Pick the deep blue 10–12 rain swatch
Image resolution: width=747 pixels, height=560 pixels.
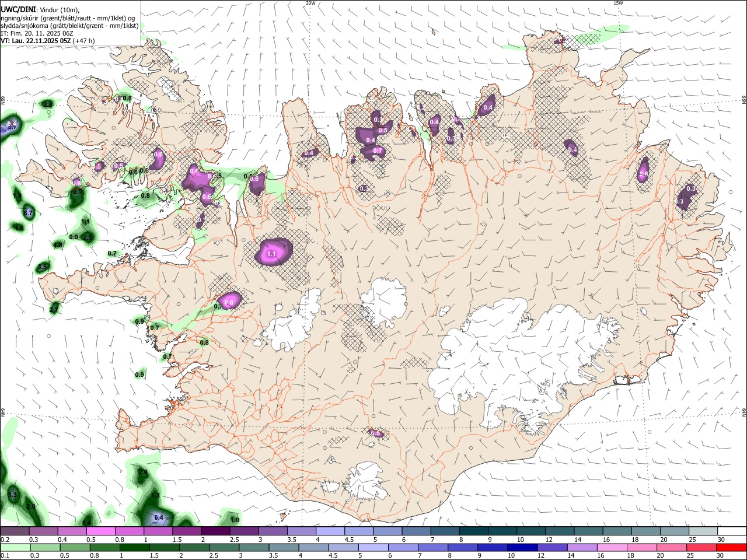(x=522, y=548)
